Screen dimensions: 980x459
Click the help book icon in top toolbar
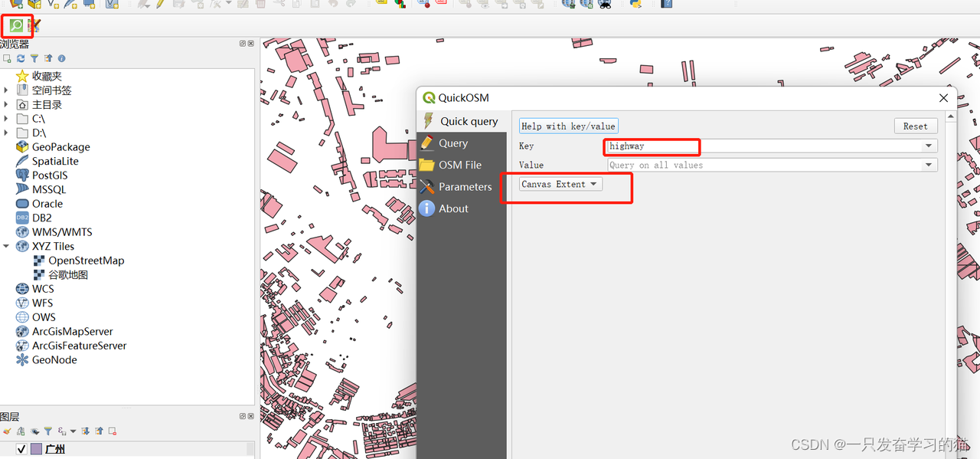667,3
